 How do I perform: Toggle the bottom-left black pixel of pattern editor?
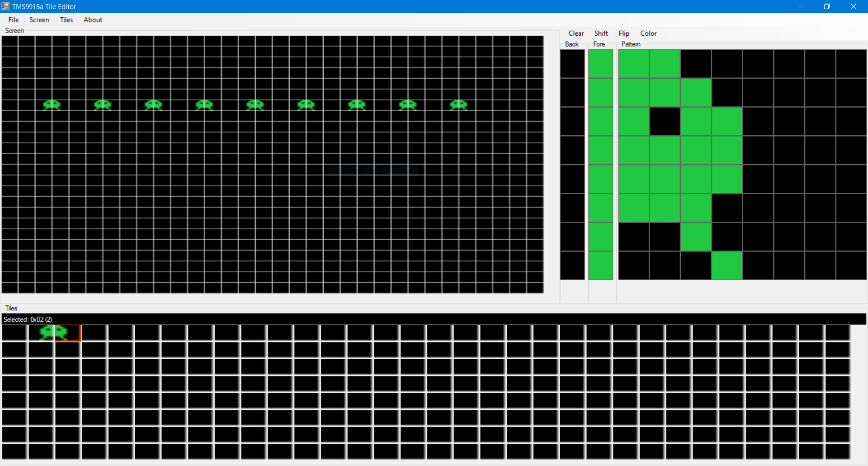tap(634, 266)
